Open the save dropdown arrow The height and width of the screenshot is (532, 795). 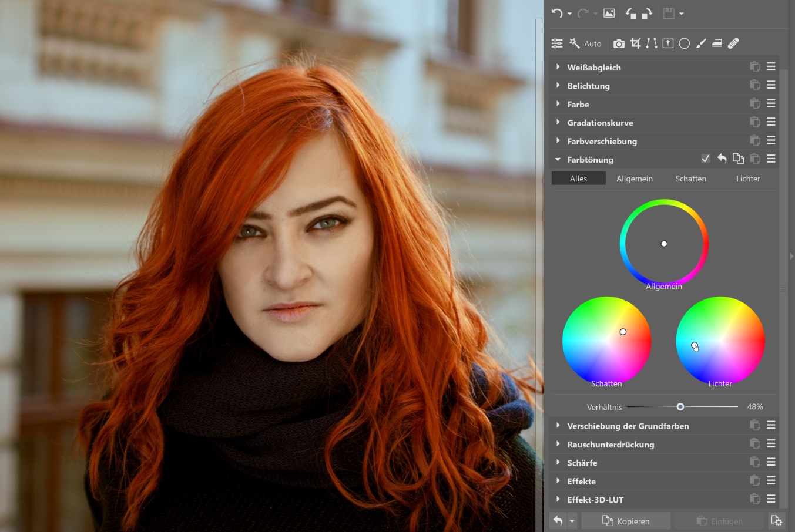point(681,14)
